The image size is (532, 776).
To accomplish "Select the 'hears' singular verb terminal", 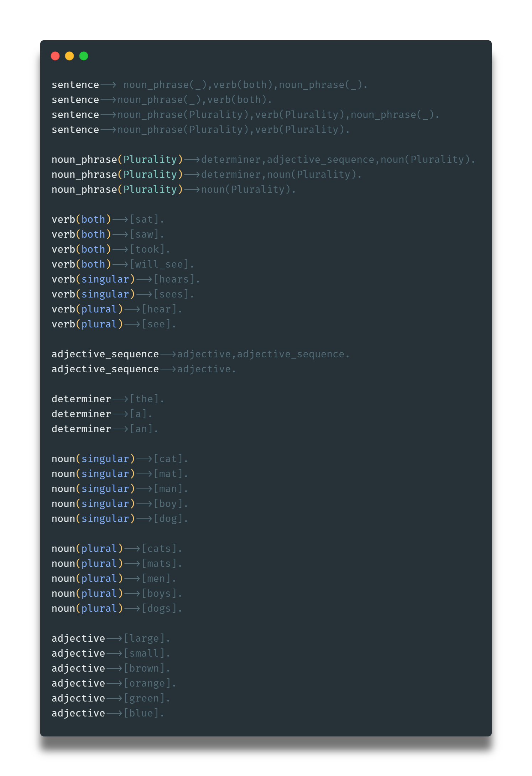I will click(174, 279).
